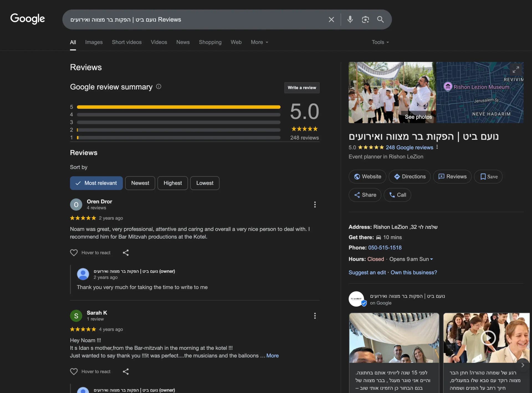Switch to the Shopping tab
The height and width of the screenshot is (393, 532).
coord(210,42)
